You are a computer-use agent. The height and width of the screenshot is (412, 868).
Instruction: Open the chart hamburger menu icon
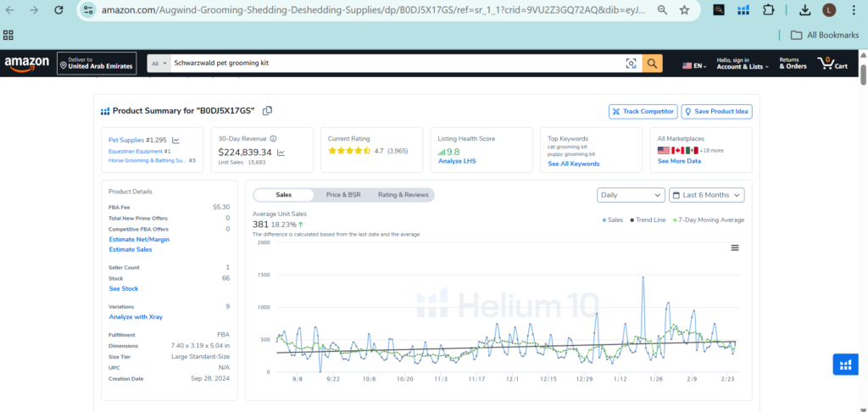[735, 248]
